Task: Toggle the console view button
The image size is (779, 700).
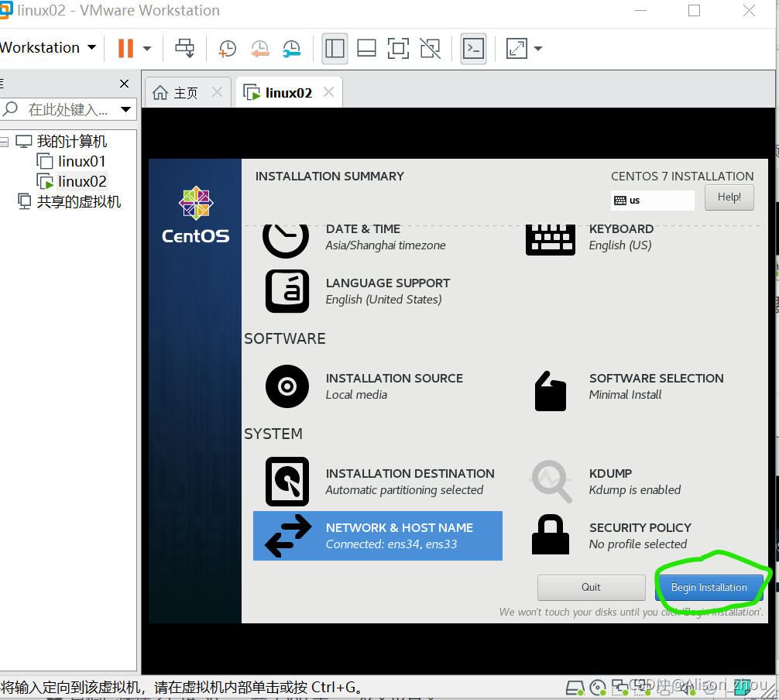Action: tap(473, 49)
